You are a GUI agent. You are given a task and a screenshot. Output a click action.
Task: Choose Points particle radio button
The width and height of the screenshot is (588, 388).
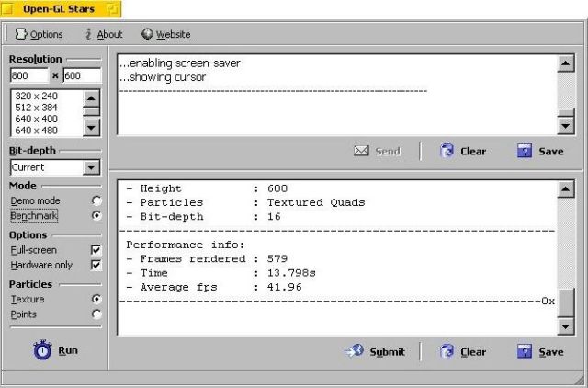point(96,314)
